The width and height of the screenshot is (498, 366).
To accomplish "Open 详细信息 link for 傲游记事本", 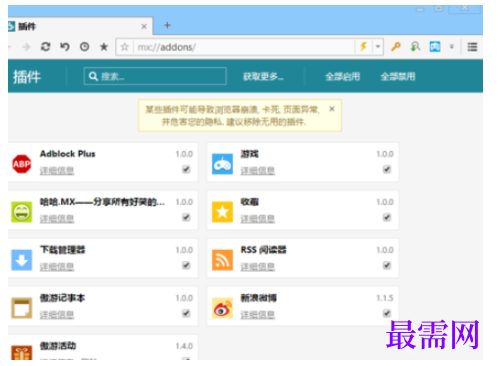I will coord(57,315).
